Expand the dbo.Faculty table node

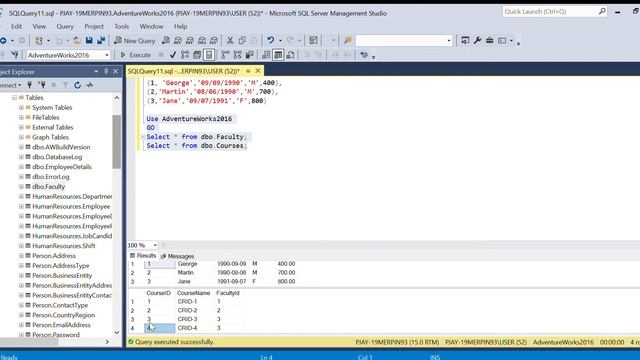pos(21,187)
